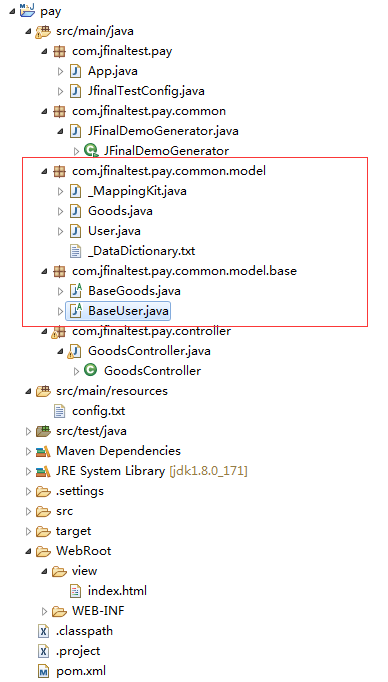The width and height of the screenshot is (388, 682).
Task: Select the App.java file name
Action: click(113, 71)
